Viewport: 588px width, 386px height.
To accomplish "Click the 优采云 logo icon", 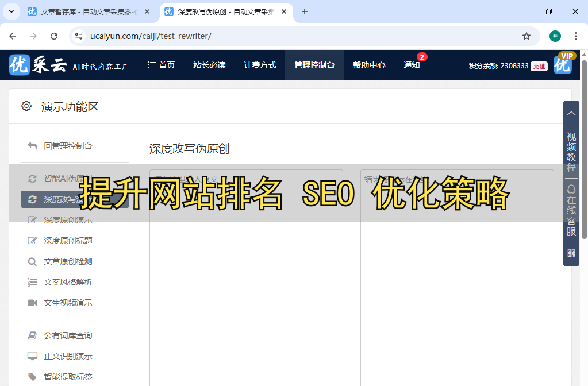I will click(x=19, y=65).
